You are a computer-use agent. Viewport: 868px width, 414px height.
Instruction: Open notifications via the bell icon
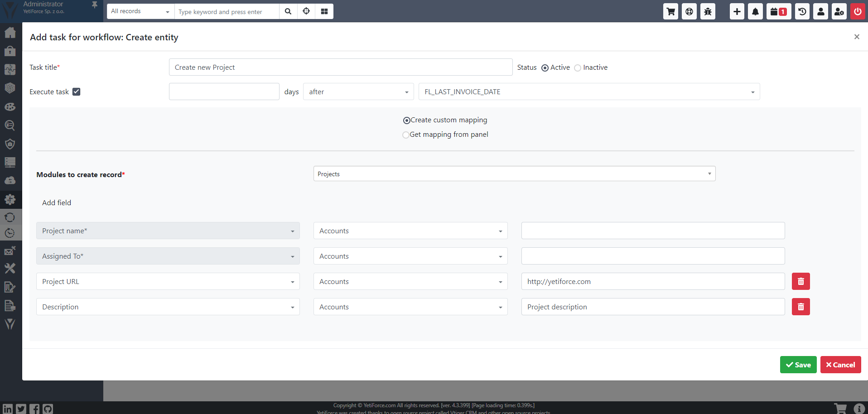pos(755,11)
